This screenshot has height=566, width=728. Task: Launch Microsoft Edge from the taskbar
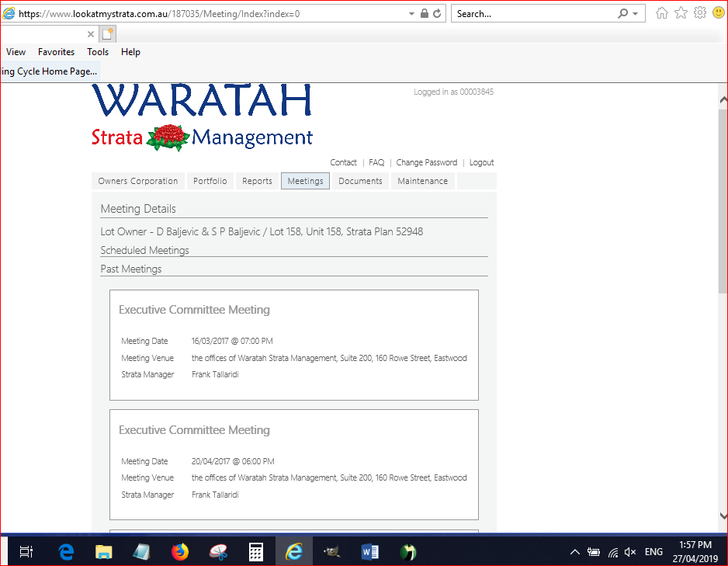pyautogui.click(x=66, y=551)
